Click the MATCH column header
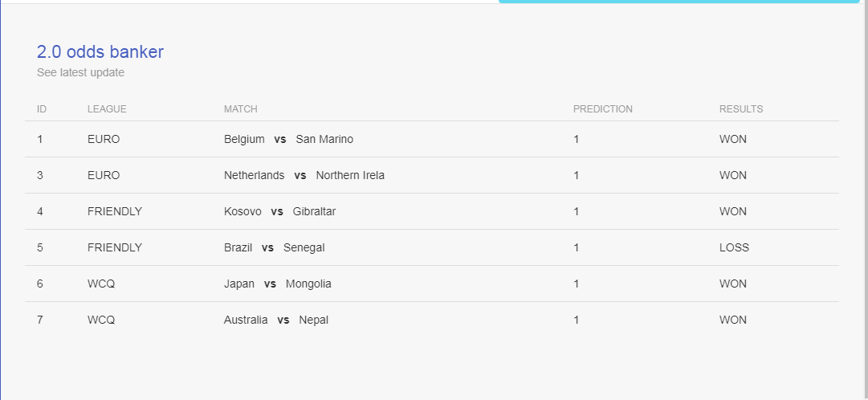868x400 pixels. pyautogui.click(x=240, y=109)
